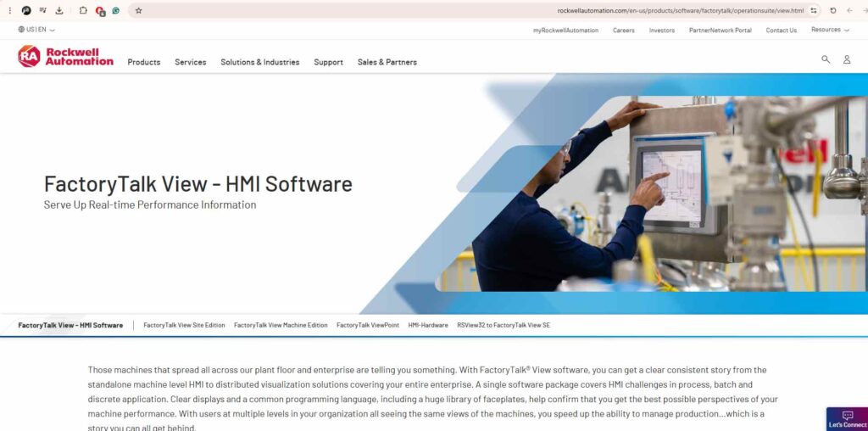Screen dimensions: 868x431
Task: Open Sales & Partners menu
Action: (387, 62)
